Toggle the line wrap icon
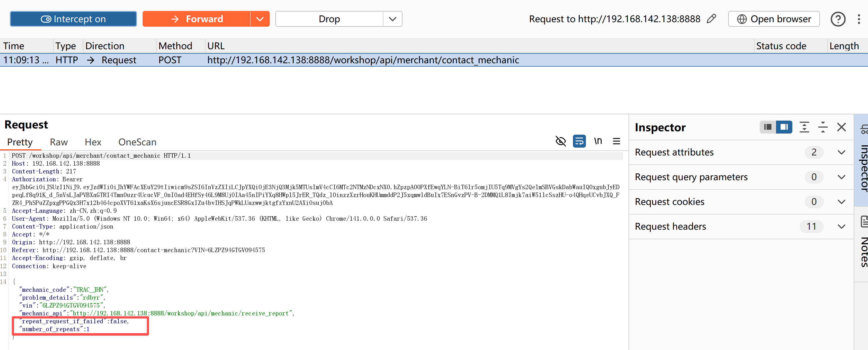The height and width of the screenshot is (350, 868). 579,141
